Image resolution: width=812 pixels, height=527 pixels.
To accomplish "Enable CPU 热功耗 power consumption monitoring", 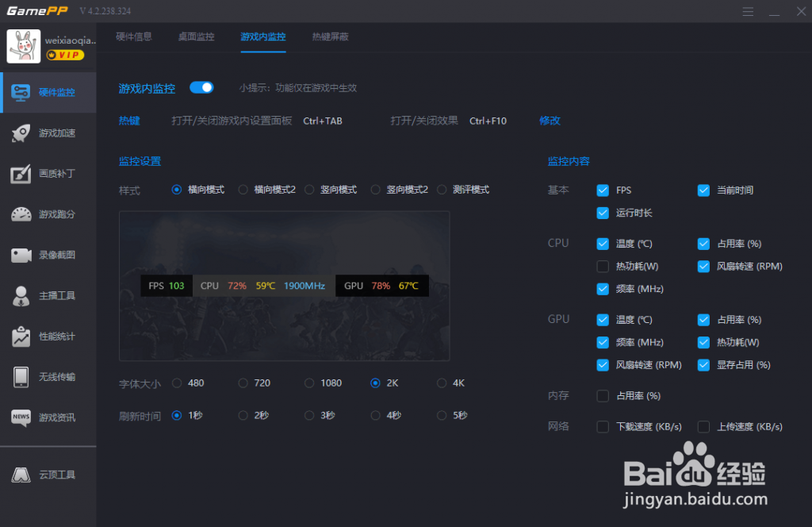I will coord(603,266).
